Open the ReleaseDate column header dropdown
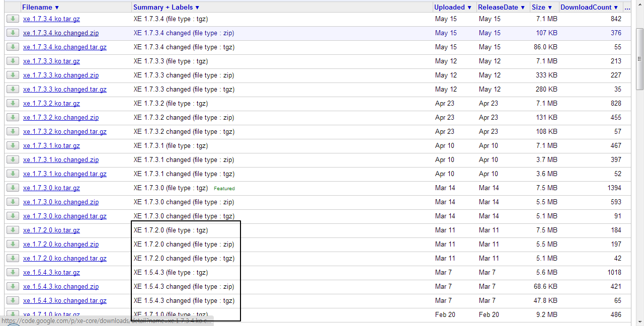Viewport: 644px width, 326px height. click(501, 8)
